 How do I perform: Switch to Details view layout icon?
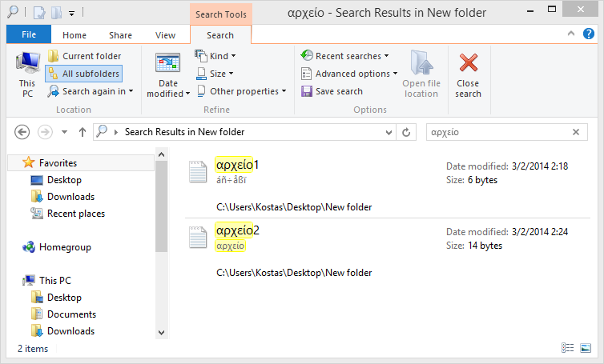[567, 348]
